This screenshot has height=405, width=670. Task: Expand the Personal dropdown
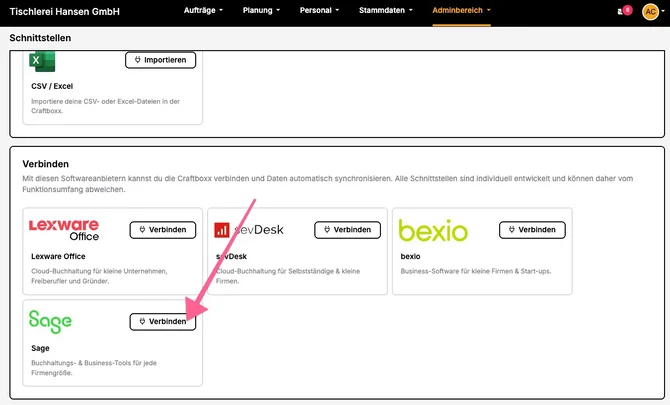pos(319,10)
